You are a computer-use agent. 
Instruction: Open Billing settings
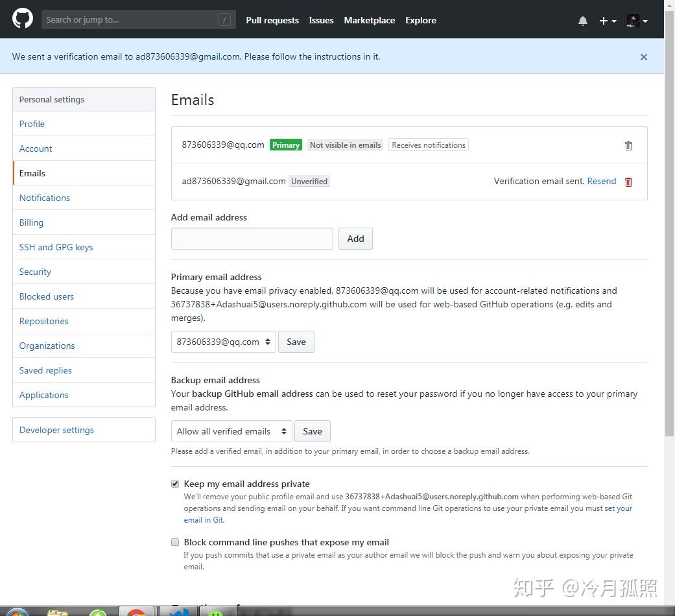[84, 222]
